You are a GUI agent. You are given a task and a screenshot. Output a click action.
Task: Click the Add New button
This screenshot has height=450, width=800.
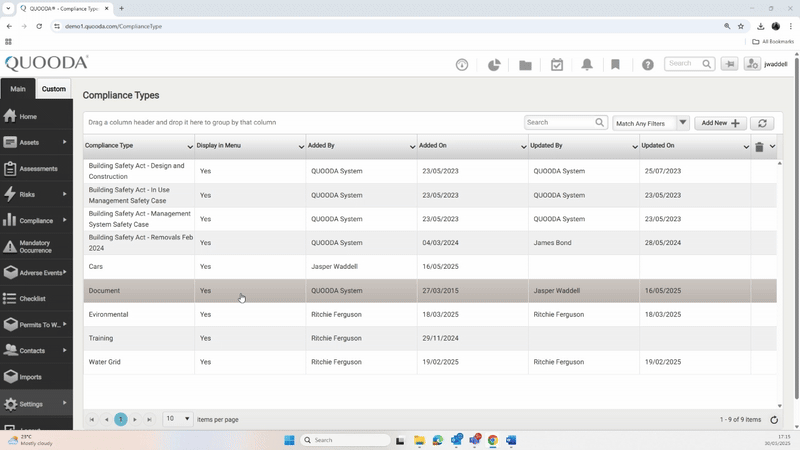(x=720, y=123)
